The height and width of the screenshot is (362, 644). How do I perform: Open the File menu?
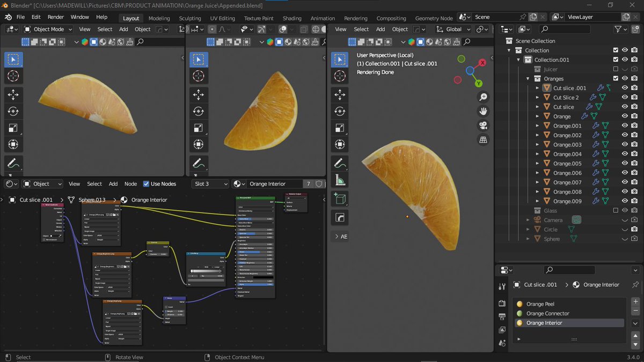[x=20, y=17]
